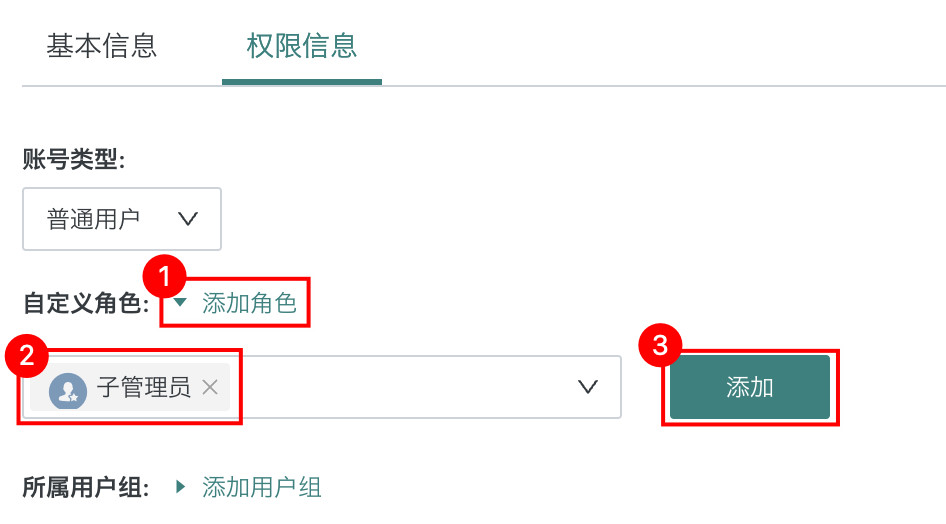
Task: Switch to the 权限信息 tab
Action: point(301,46)
